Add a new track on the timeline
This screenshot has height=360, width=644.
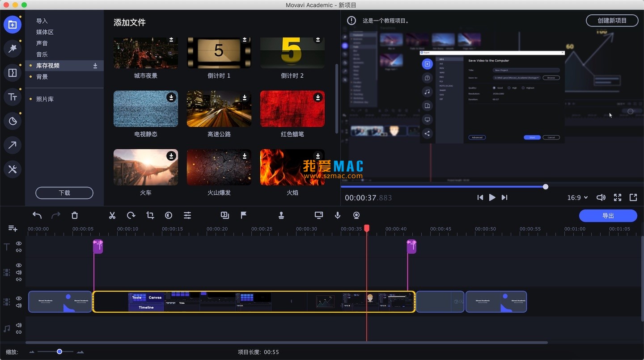[13, 228]
